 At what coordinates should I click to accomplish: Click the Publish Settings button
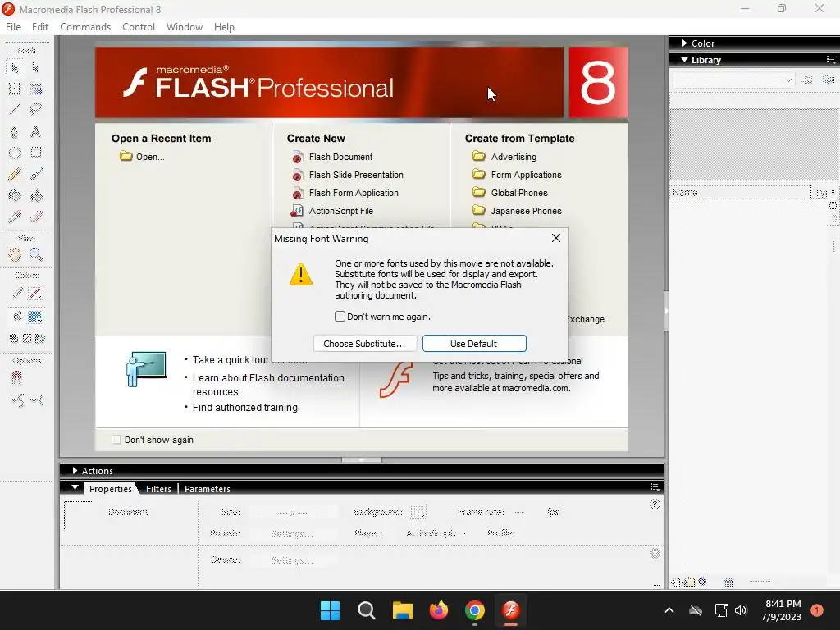[x=292, y=533]
